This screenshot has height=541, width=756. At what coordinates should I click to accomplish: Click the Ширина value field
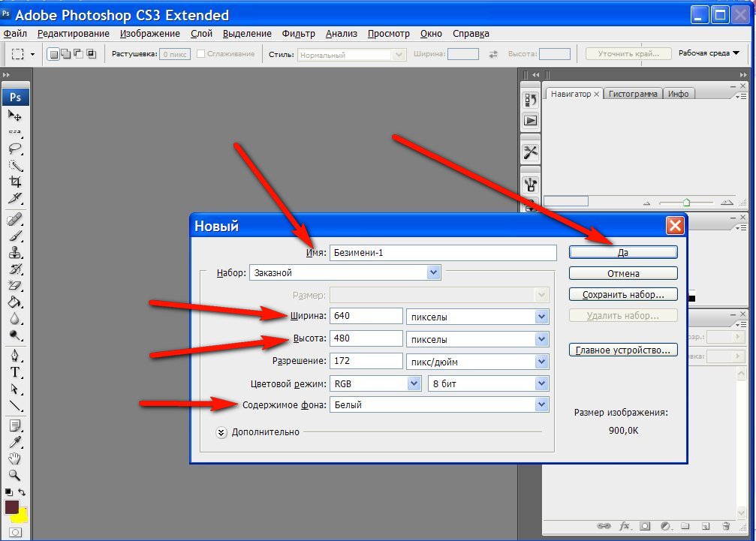[366, 316]
